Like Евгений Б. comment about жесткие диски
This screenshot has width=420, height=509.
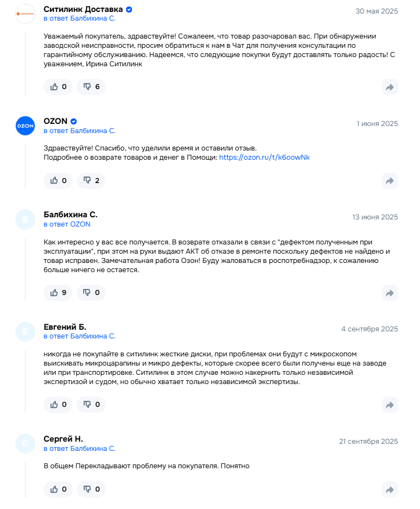[x=58, y=405]
